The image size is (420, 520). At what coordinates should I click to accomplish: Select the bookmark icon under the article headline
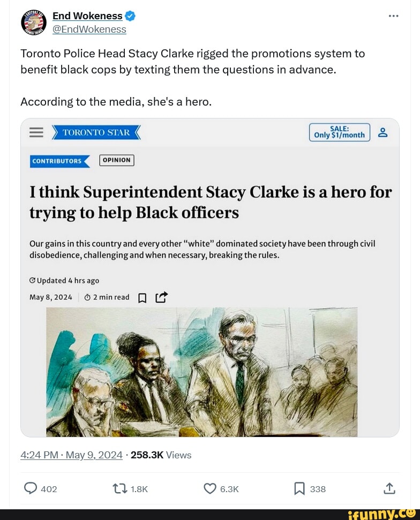tap(142, 296)
